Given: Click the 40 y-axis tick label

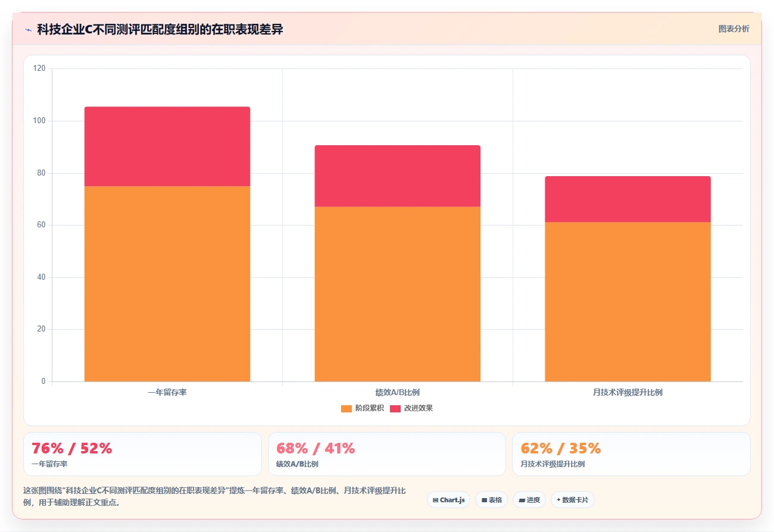Looking at the screenshot, I should point(41,277).
